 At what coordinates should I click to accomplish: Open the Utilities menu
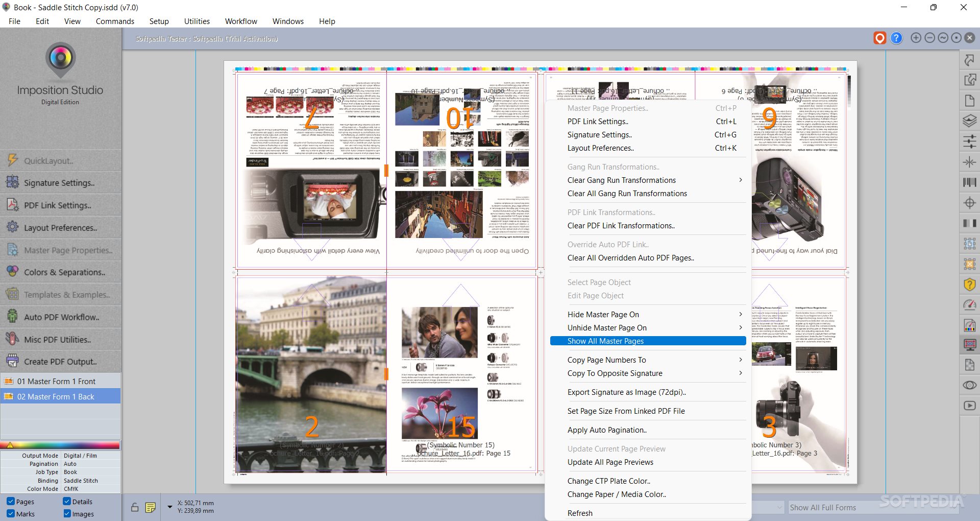click(197, 21)
